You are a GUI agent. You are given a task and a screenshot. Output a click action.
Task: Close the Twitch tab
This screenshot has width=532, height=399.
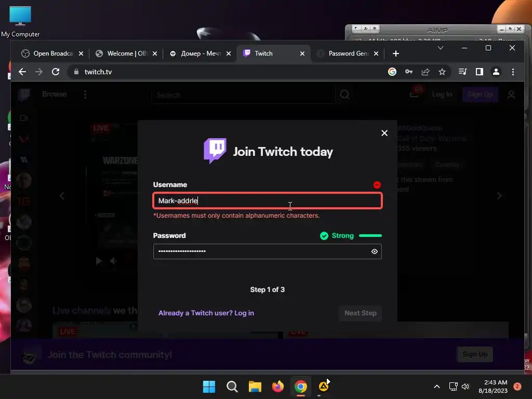point(302,54)
